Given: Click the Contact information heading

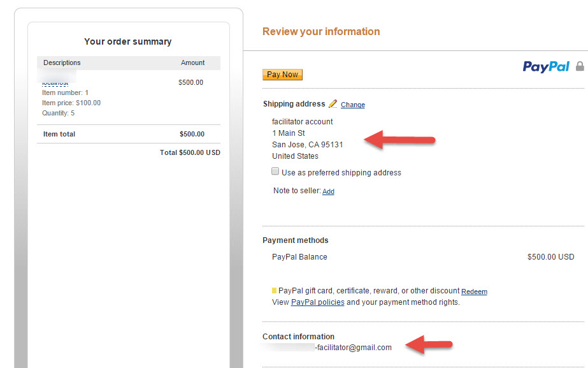Looking at the screenshot, I should tap(298, 336).
